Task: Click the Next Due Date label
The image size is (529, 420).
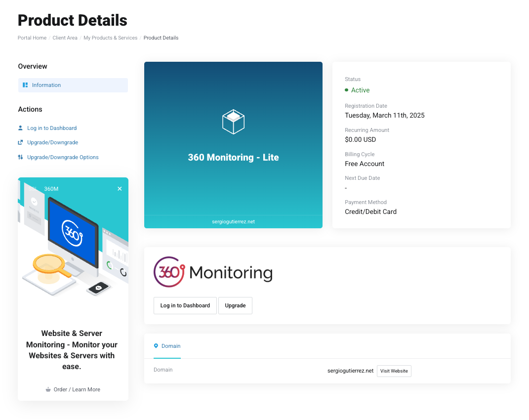Action: click(363, 178)
